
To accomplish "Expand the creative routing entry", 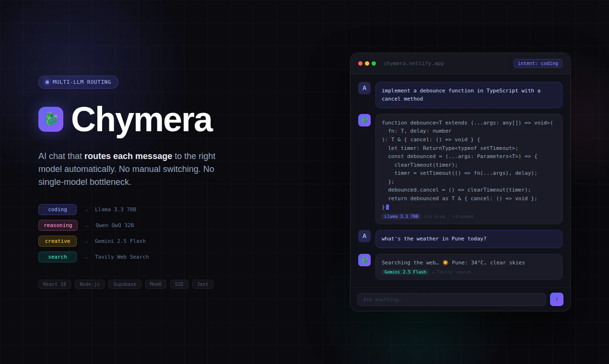I will tap(58, 241).
